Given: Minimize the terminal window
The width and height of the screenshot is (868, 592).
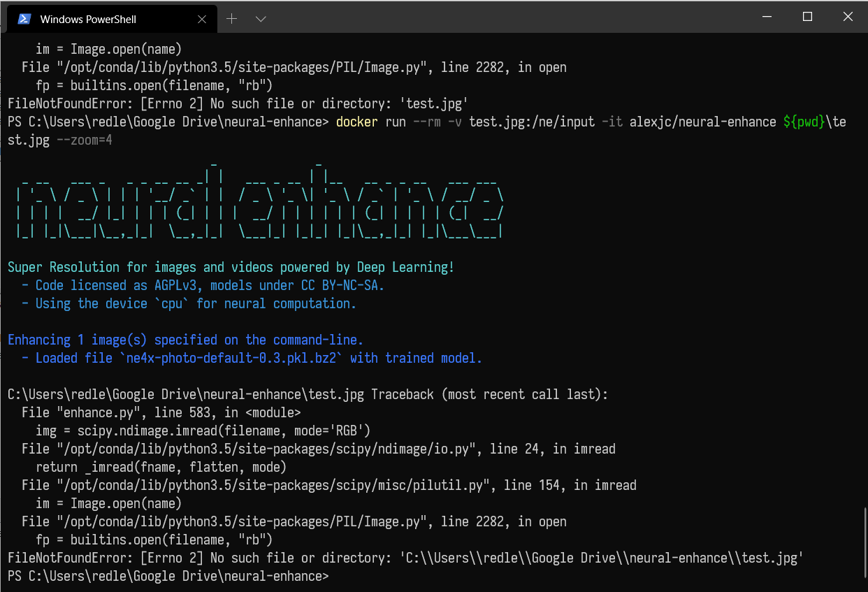Looking at the screenshot, I should [x=767, y=17].
